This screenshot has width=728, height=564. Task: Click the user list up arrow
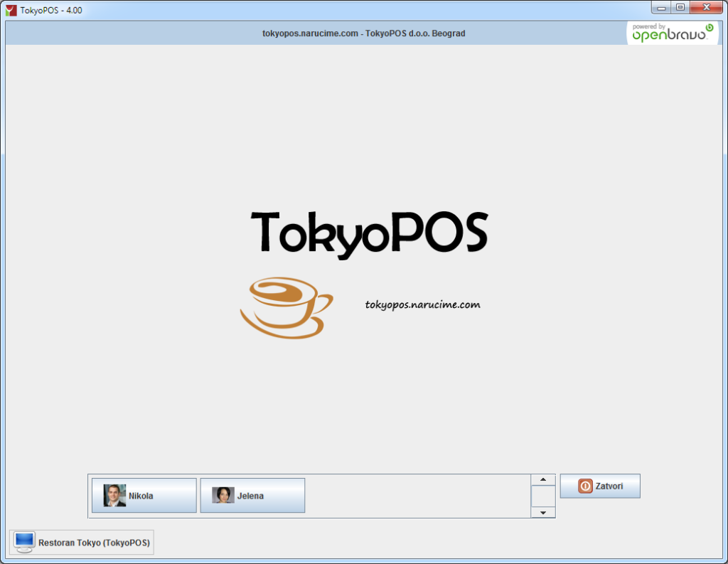tap(542, 479)
